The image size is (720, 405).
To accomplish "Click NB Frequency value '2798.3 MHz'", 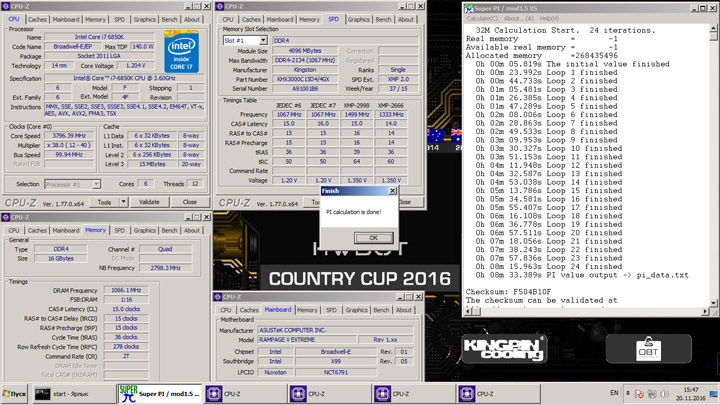I will (x=165, y=268).
